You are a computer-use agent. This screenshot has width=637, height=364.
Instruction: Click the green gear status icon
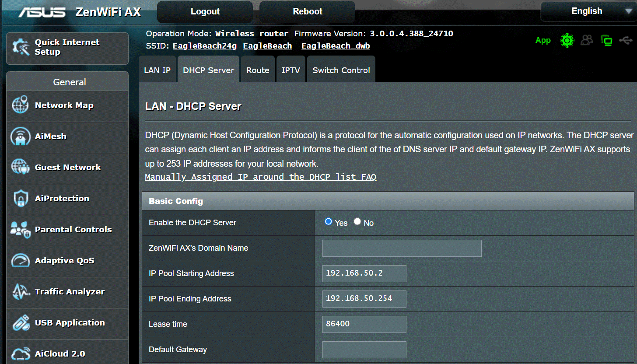567,41
